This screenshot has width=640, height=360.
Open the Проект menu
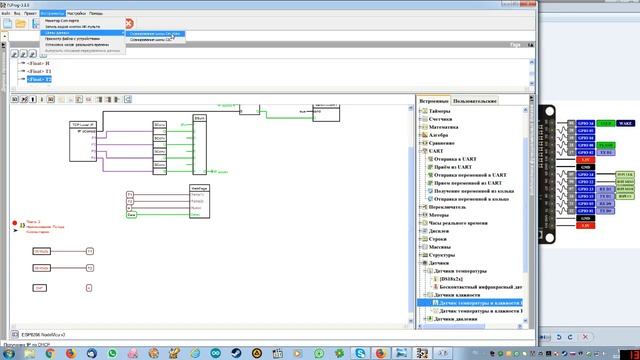click(30, 13)
